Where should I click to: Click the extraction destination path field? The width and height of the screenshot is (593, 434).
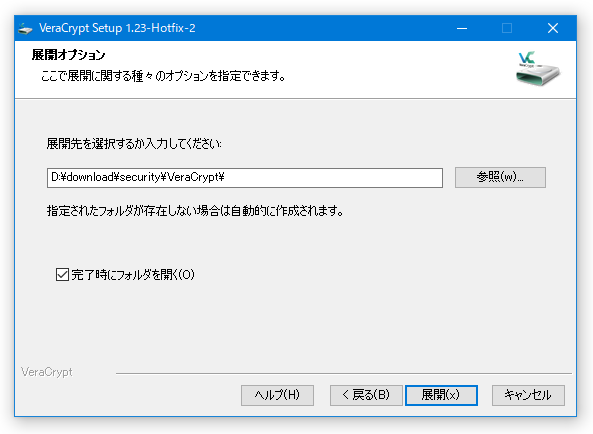245,178
